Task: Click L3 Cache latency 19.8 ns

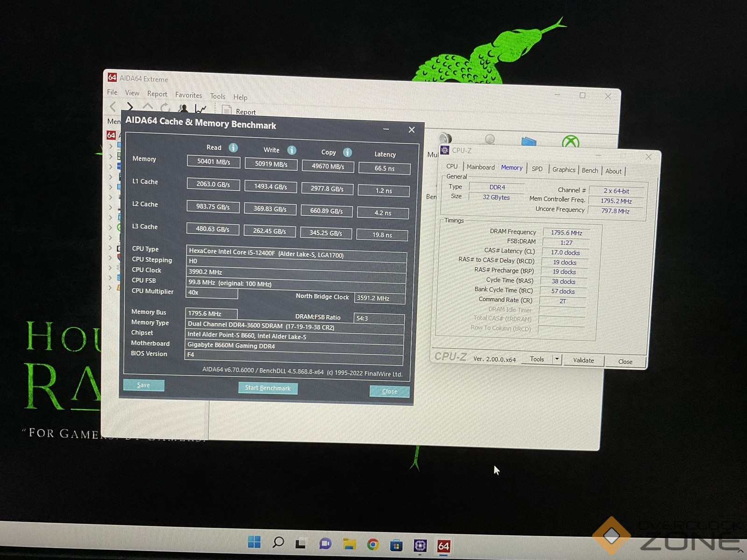Action: (382, 235)
